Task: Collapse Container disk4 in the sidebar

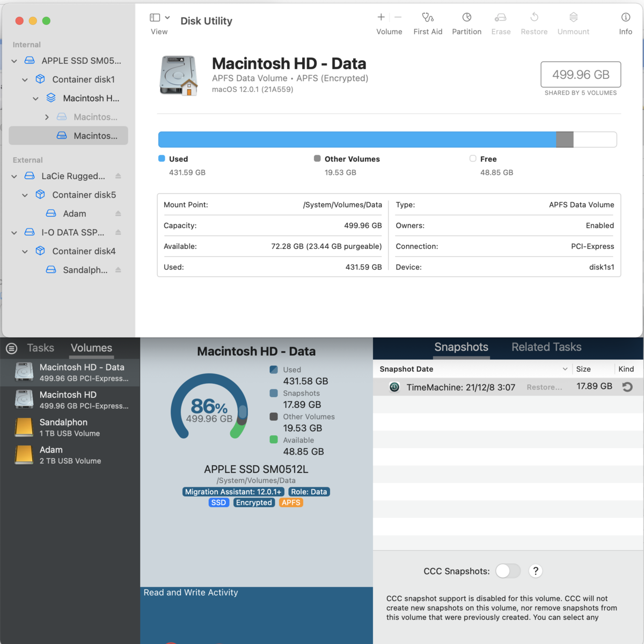Action: tap(25, 251)
